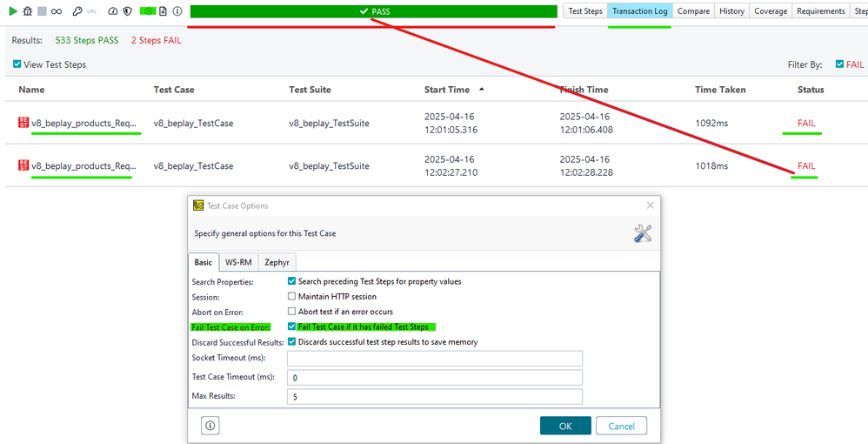Click the Socket Timeout input field
The width and height of the screenshot is (868, 444).
[x=434, y=359]
